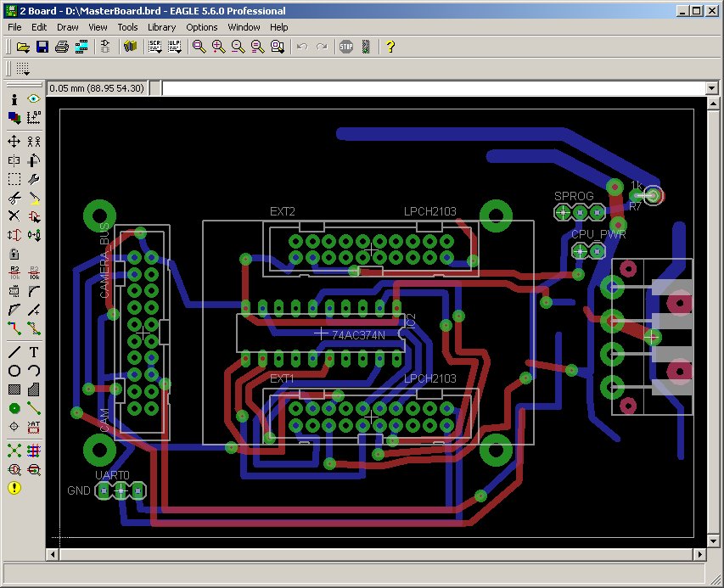The image size is (724, 588).
Task: Select the Ripup tool
Action: tap(34, 329)
